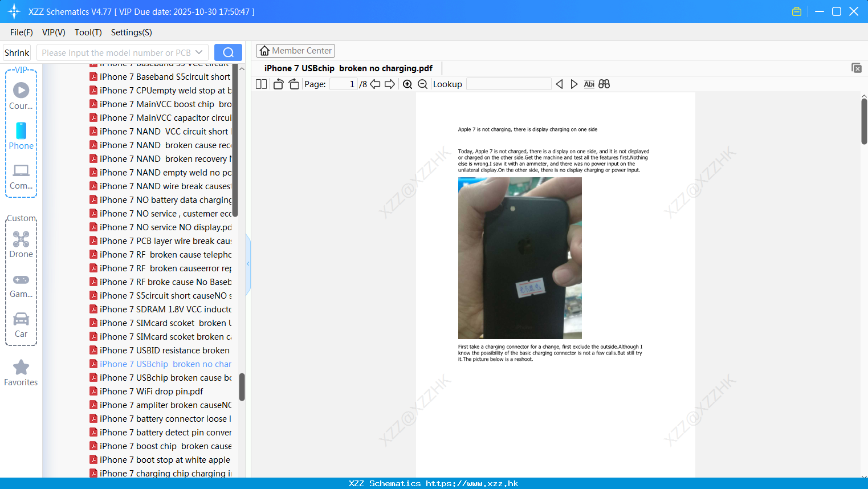The height and width of the screenshot is (489, 868).
Task: Open iPhone 7 MainVCC capacitor circuit file
Action: [161, 118]
